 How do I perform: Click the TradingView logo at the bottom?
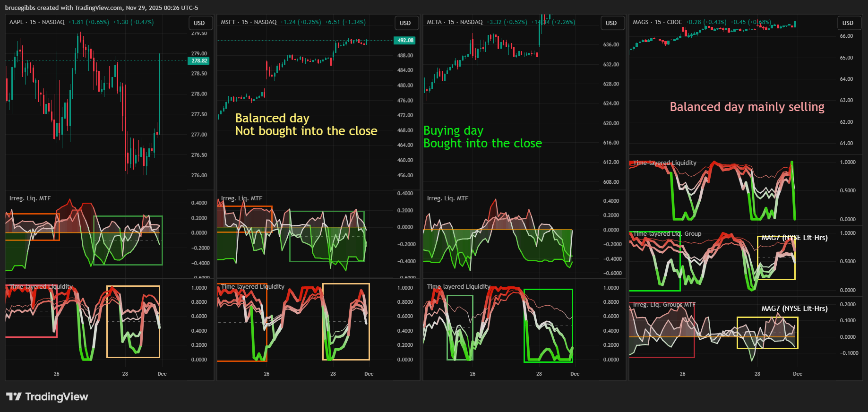pos(47,396)
